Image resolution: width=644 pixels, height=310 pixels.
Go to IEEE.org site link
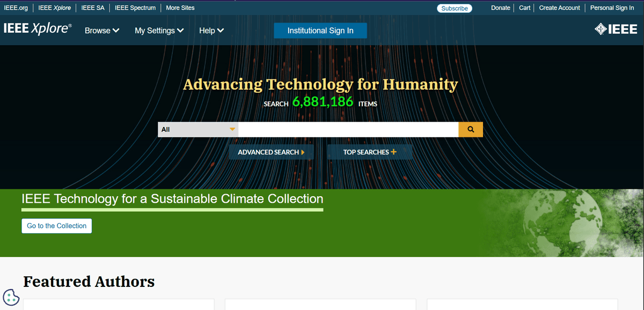(16, 8)
